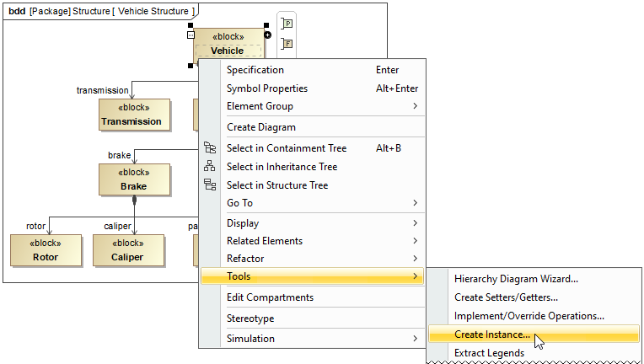Click the Caliper block in diagram
Viewport: 644px width, 364px height.
127,250
